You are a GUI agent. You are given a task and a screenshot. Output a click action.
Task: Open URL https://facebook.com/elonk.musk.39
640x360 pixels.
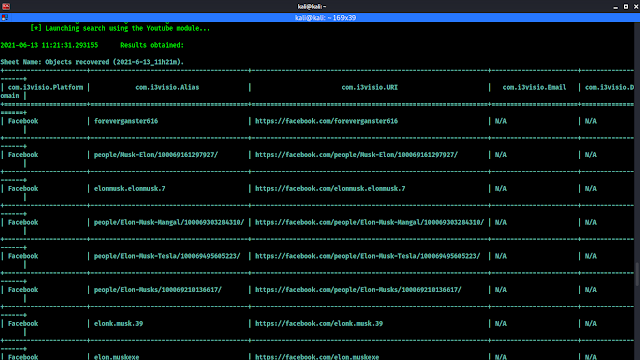tap(319, 324)
